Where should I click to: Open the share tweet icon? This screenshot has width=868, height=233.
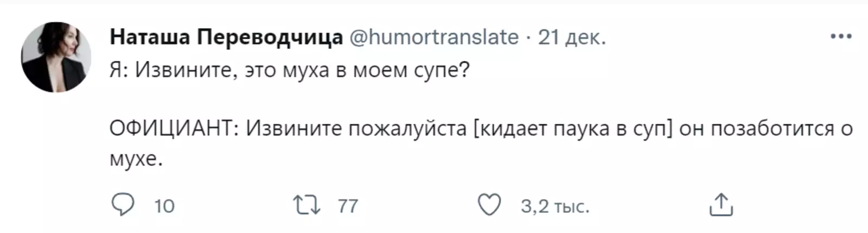[x=721, y=205]
